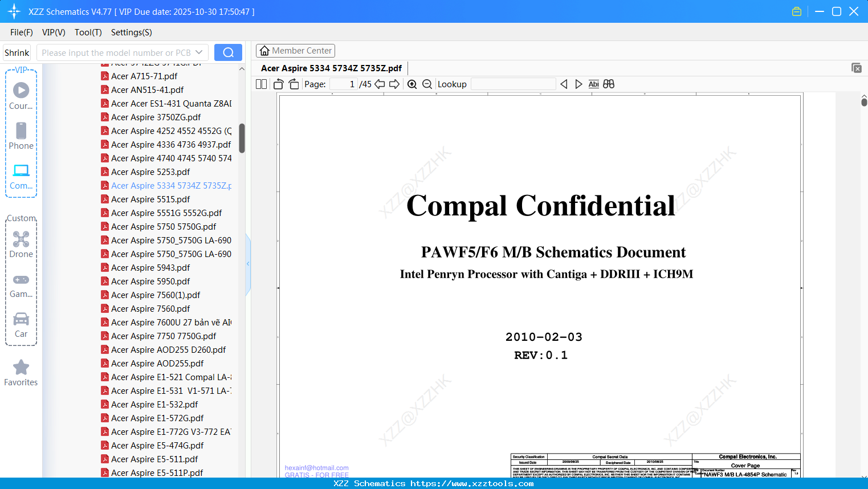Open the Favorites star
Screen dimensions: 868x489
click(21, 367)
